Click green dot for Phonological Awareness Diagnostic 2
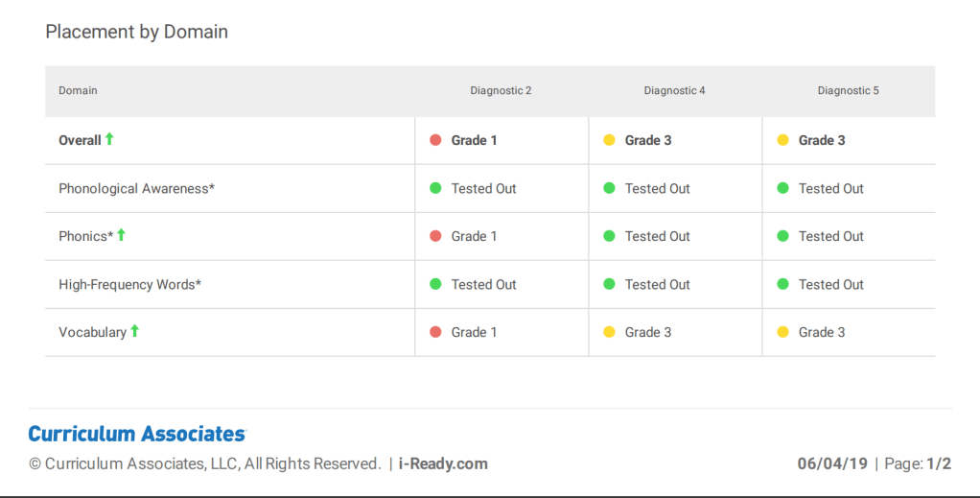 tap(435, 188)
